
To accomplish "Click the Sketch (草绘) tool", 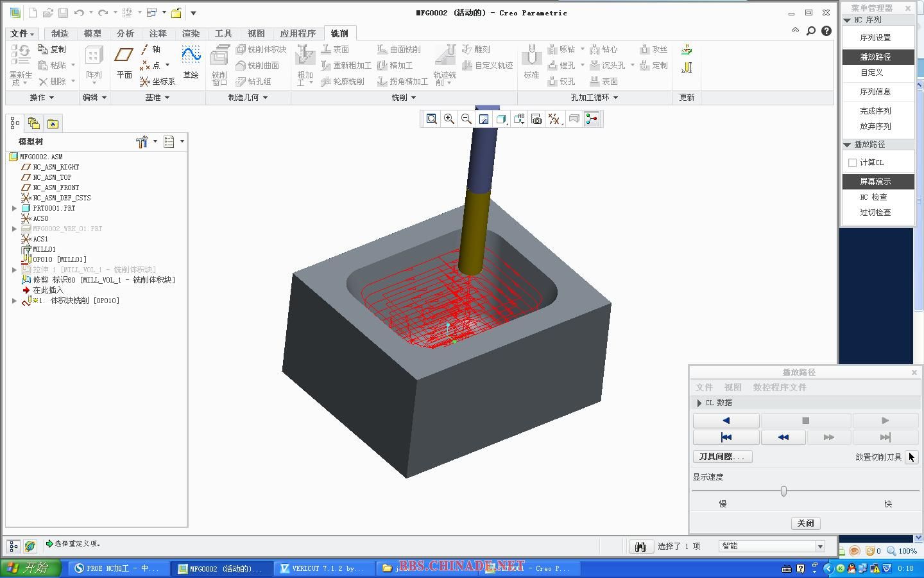I will click(191, 63).
